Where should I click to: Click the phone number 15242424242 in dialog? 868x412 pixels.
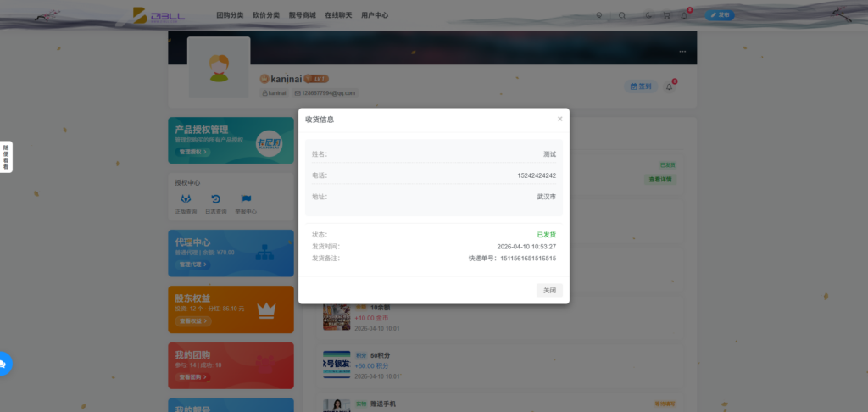point(537,175)
